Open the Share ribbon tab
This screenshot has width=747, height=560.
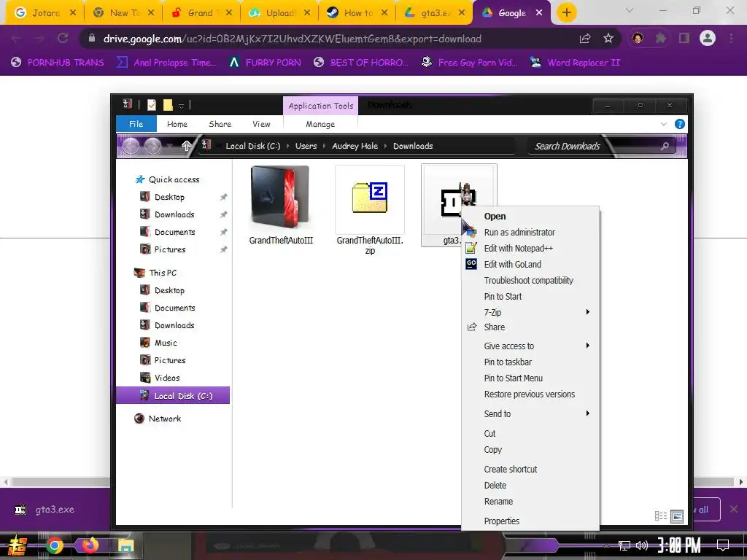click(x=220, y=124)
